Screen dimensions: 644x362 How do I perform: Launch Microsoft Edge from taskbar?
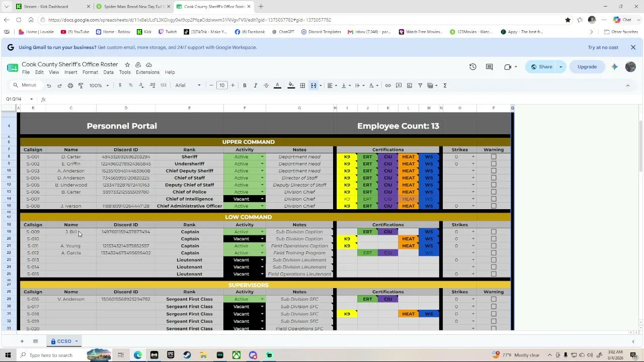(x=138, y=355)
